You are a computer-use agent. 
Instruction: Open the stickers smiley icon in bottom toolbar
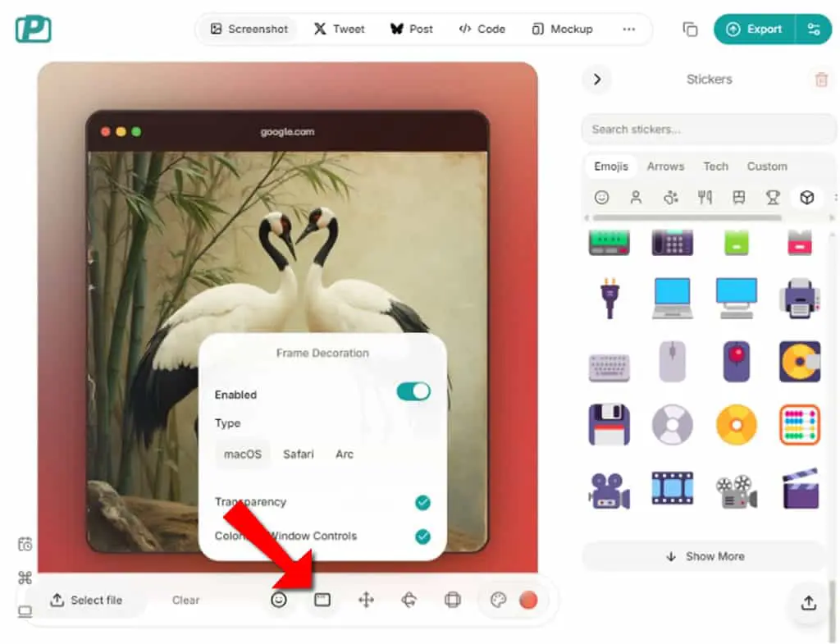pyautogui.click(x=279, y=600)
